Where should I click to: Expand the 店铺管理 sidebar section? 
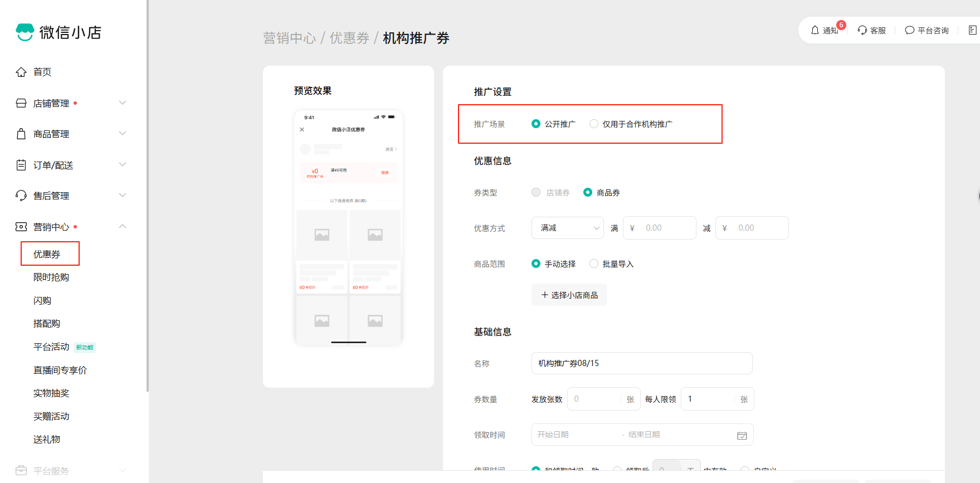coord(123,103)
